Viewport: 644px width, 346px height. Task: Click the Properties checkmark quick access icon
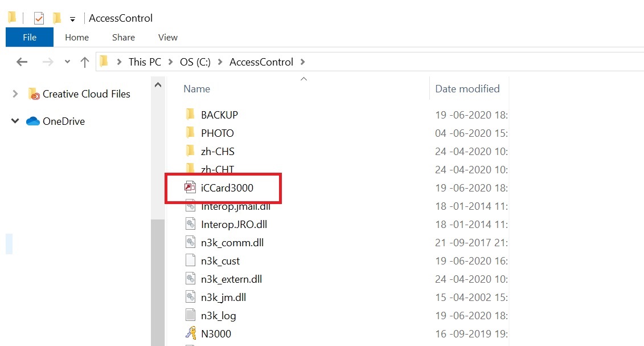(x=39, y=18)
